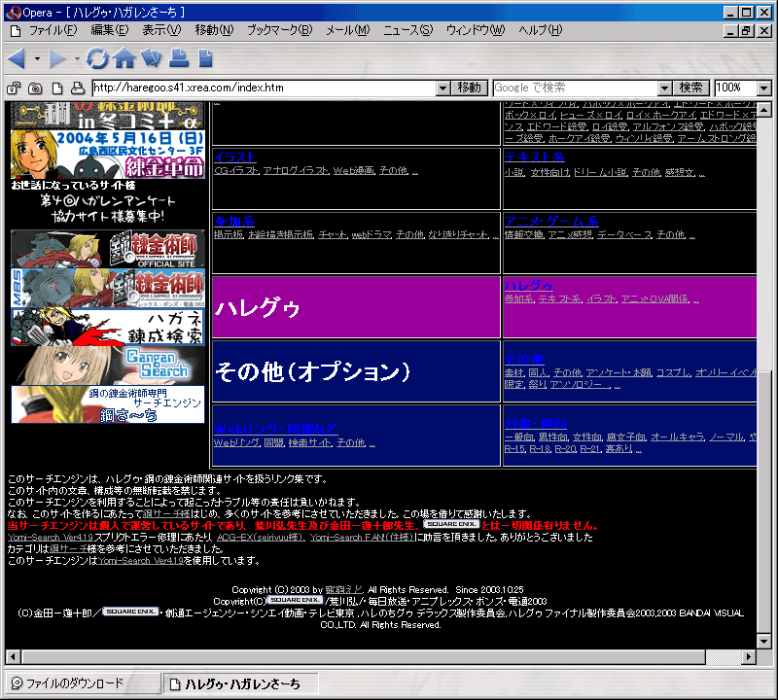Click the vertical scrollbar down arrow
The height and width of the screenshot is (700, 778).
(x=764, y=641)
